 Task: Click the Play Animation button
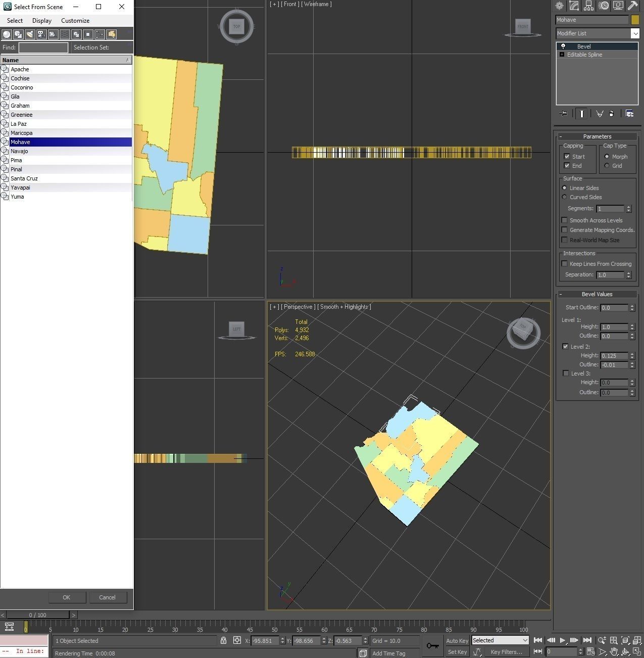(x=563, y=640)
